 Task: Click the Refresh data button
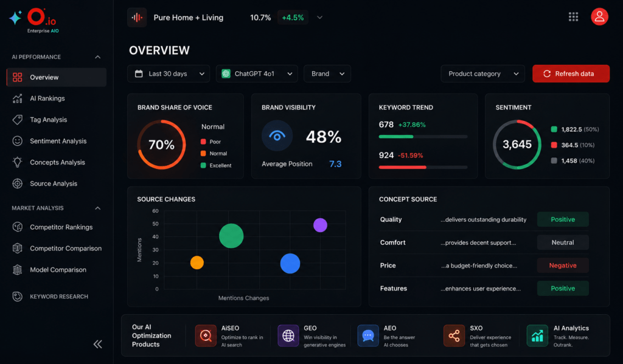(571, 74)
